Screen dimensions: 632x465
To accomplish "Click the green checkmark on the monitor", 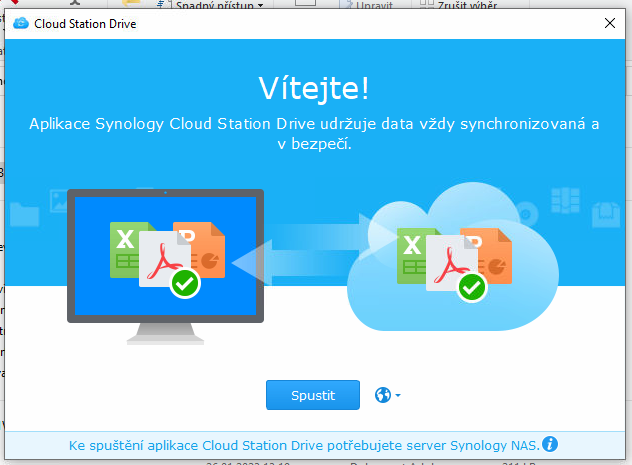I will pyautogui.click(x=185, y=283).
